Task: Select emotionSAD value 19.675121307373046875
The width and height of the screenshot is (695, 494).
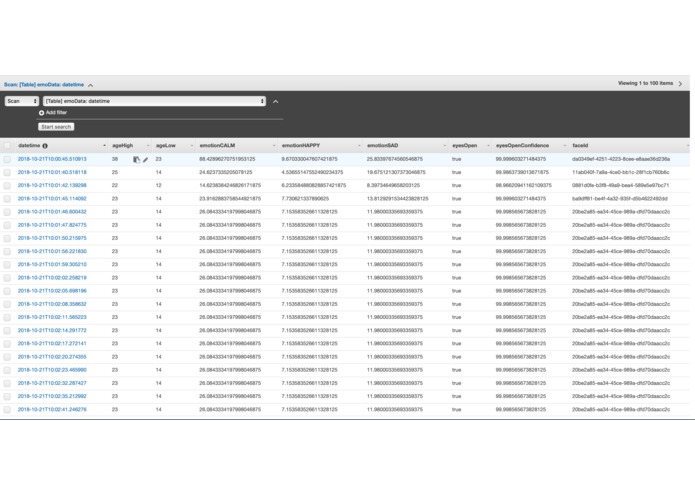Action: 396,172
